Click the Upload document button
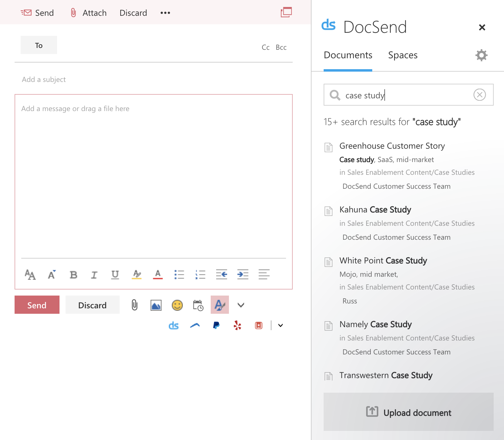504x440 pixels. pyautogui.click(x=408, y=412)
